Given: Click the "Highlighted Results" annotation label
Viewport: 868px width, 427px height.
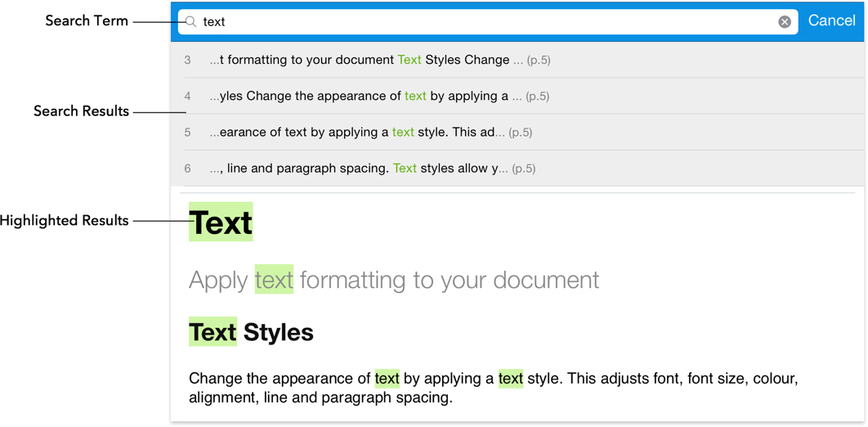Looking at the screenshot, I should click(x=65, y=221).
